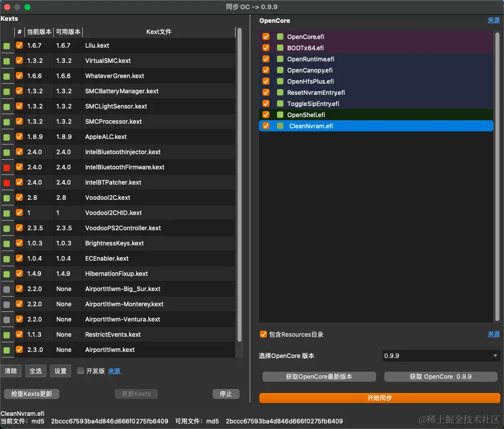The width and height of the screenshot is (504, 429).
Task: Select the SMCBatteryManager.kext row name
Action: [122, 91]
